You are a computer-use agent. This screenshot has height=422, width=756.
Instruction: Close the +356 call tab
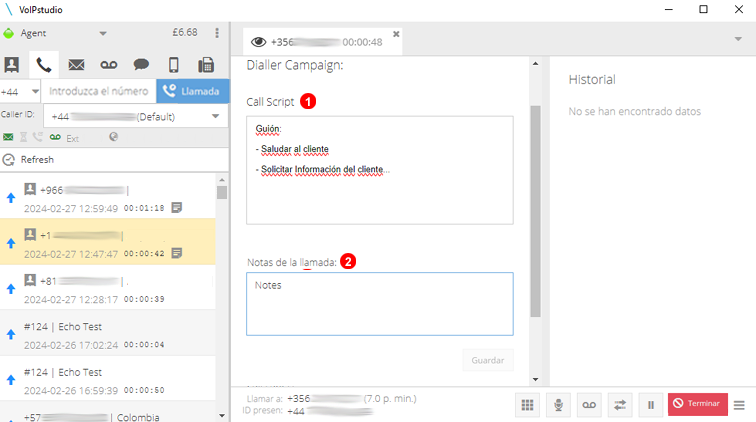pos(396,34)
